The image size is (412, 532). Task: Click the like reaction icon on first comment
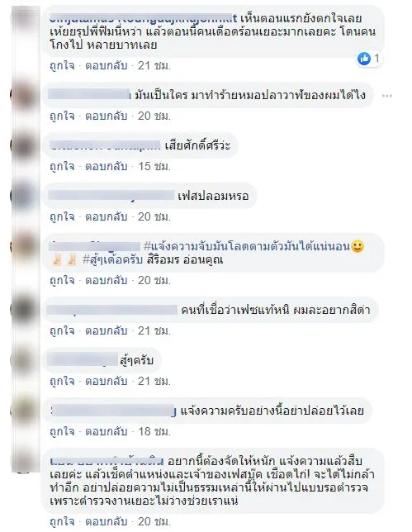364,59
